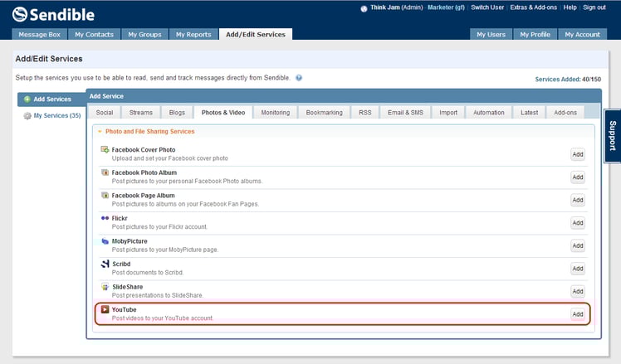Click the SlideShare service title
The width and height of the screenshot is (621, 364).
point(128,287)
